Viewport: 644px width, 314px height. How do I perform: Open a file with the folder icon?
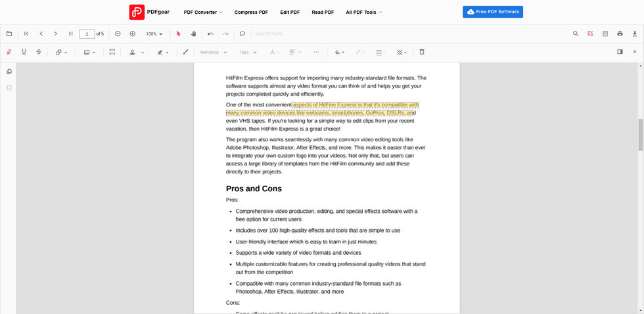9,34
